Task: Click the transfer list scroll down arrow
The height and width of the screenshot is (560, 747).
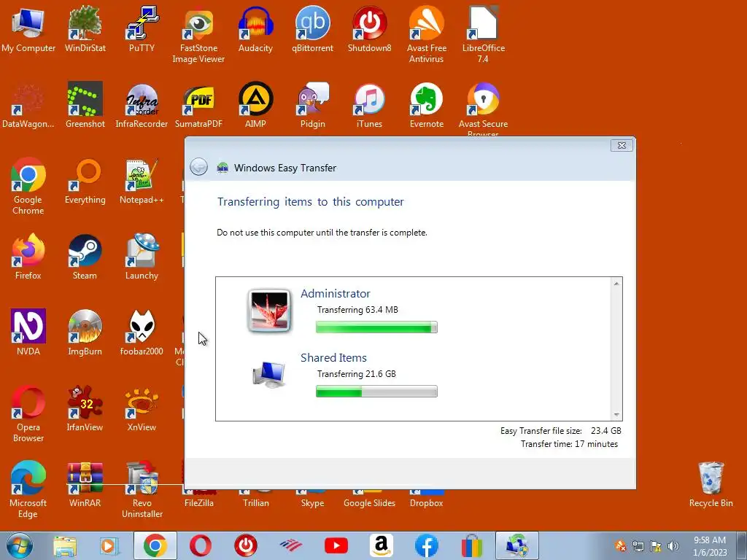Action: (x=616, y=415)
